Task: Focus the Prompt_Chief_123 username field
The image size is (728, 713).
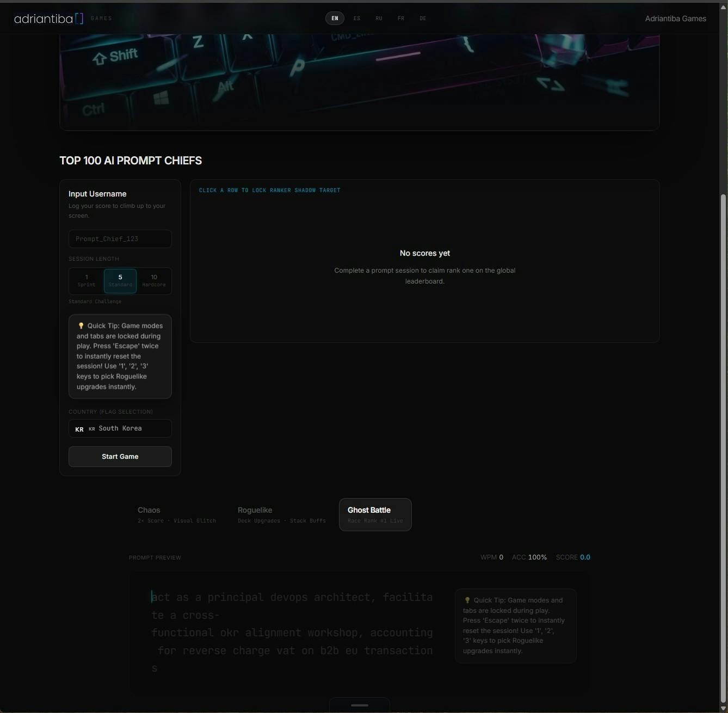Action: [120, 239]
